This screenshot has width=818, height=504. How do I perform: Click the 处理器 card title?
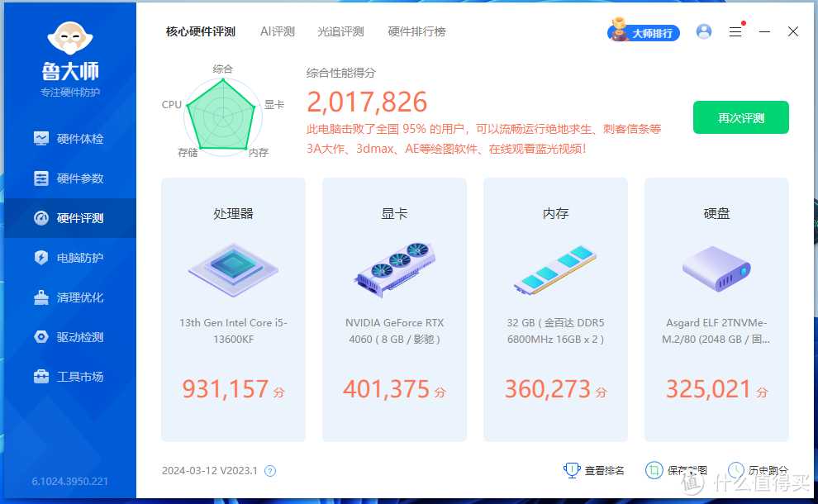(x=233, y=213)
